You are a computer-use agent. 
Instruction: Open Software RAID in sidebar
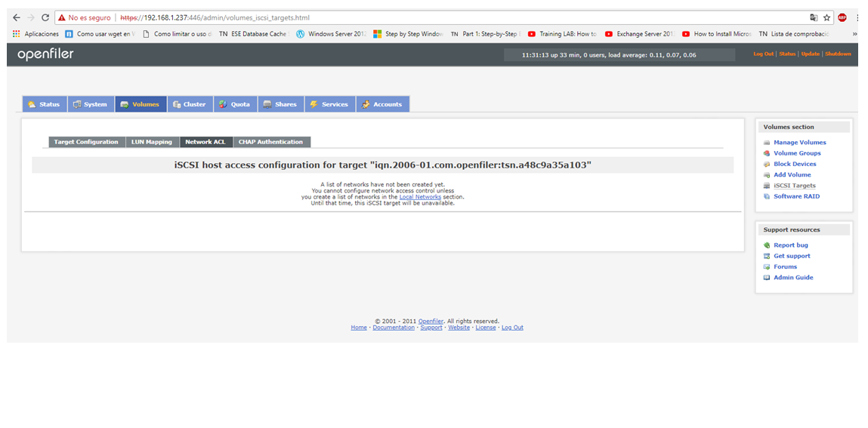796,196
